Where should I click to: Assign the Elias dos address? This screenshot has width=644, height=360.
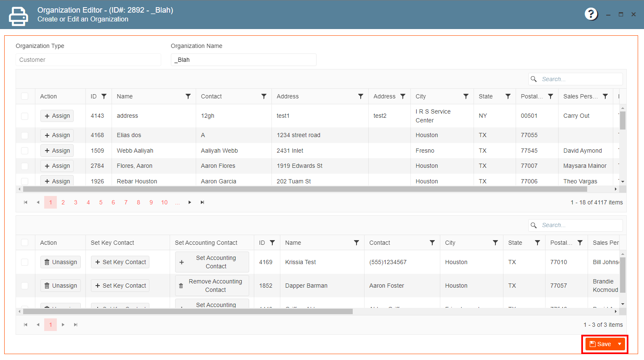57,135
